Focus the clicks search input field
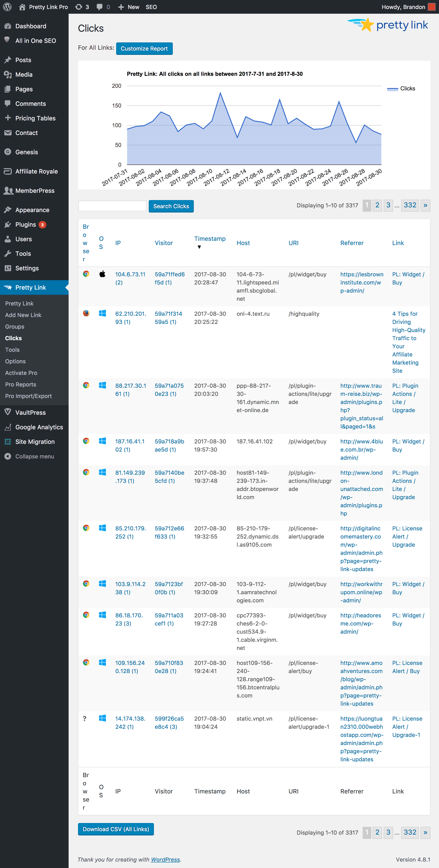Screen dimensions: 439x868 [112, 206]
